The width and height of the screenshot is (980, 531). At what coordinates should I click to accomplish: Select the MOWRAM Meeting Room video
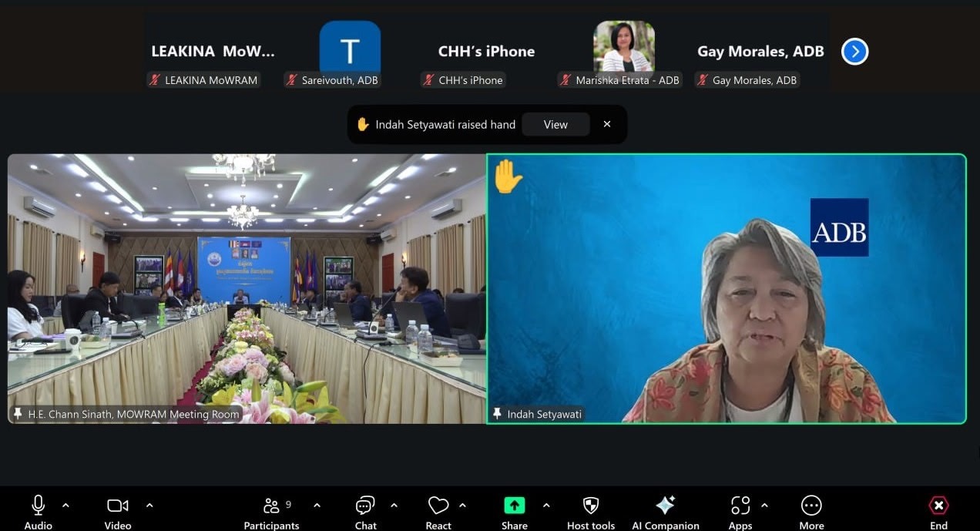tap(247, 288)
